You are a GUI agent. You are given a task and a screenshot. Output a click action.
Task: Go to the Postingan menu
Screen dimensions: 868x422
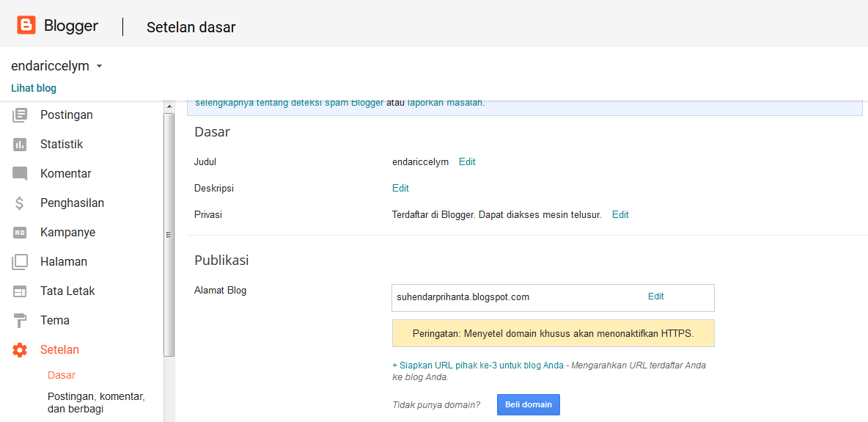point(67,114)
